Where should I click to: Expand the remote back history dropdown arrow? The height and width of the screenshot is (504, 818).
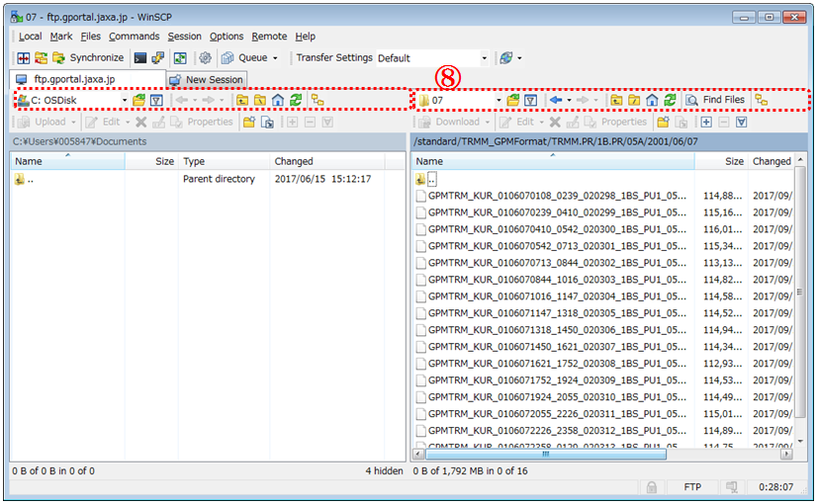click(x=569, y=100)
